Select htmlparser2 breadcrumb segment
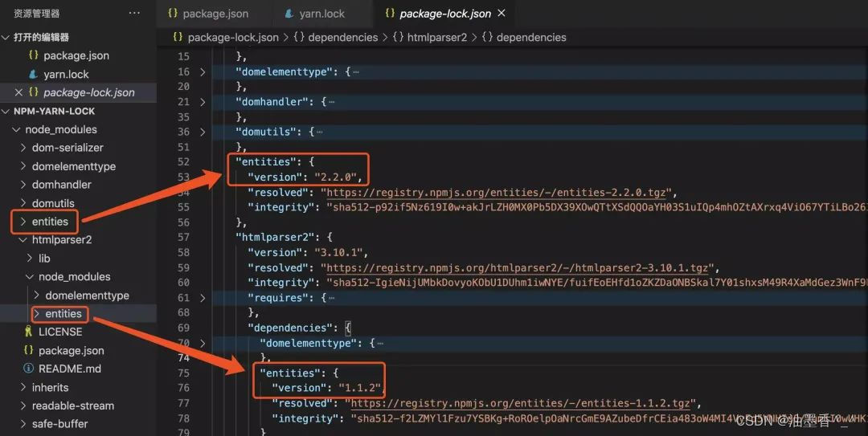Screen dimensions: 868x436 (x=437, y=37)
